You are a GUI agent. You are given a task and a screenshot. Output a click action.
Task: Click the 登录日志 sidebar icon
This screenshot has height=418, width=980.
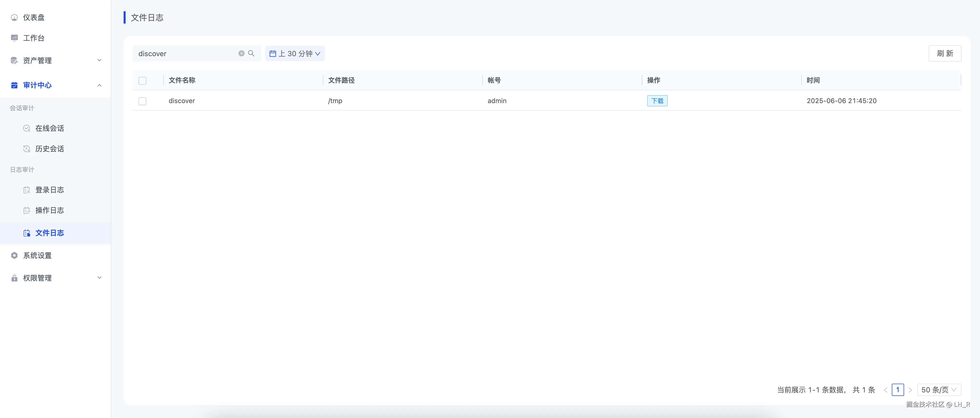click(27, 190)
